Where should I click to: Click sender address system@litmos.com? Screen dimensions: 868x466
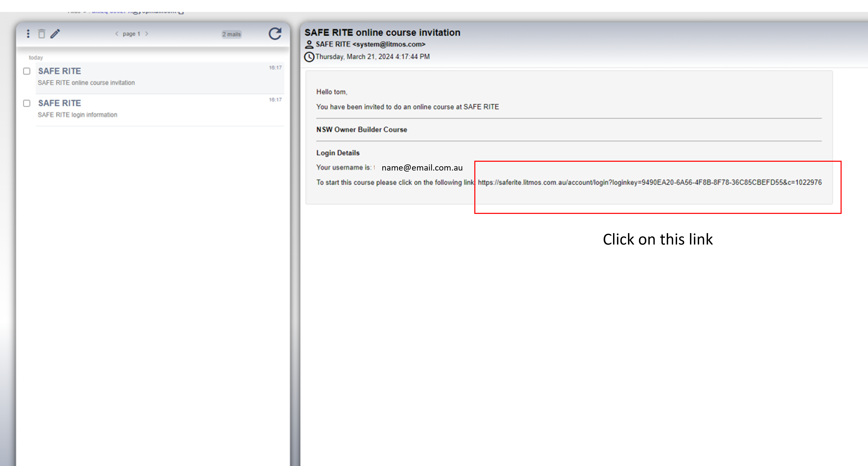point(389,44)
